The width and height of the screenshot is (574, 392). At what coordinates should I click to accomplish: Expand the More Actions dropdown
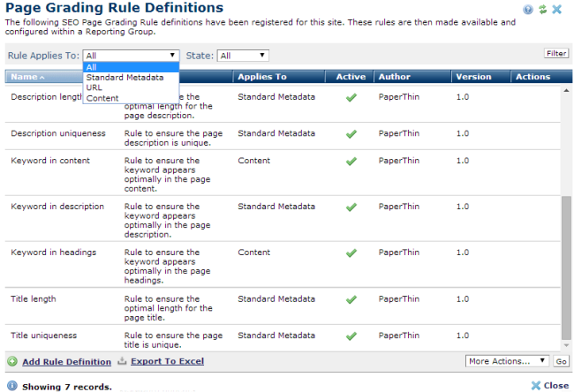pyautogui.click(x=507, y=361)
